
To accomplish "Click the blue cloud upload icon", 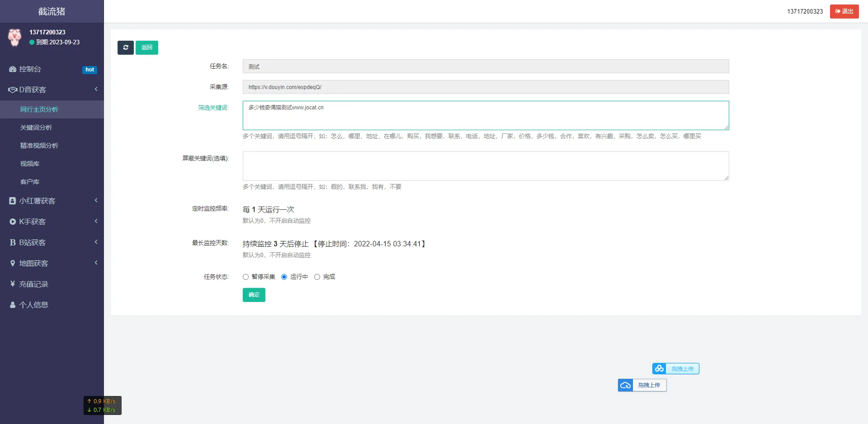I will point(625,385).
